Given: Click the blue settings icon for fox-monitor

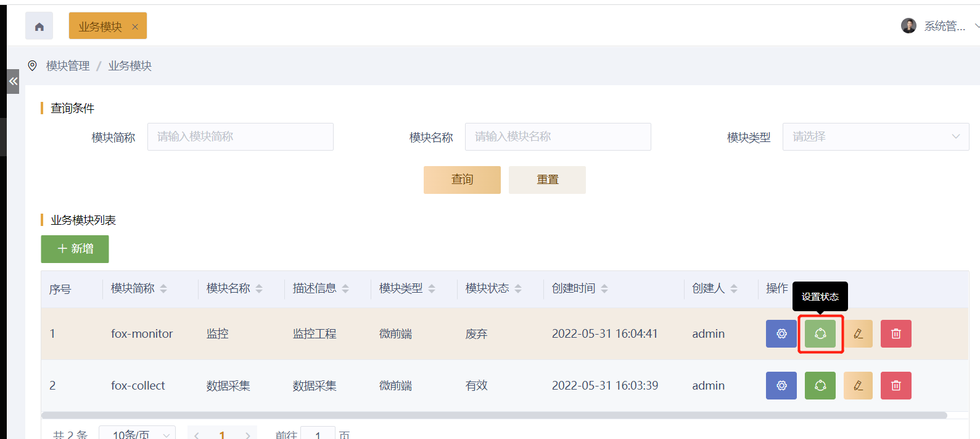Looking at the screenshot, I should coord(781,333).
